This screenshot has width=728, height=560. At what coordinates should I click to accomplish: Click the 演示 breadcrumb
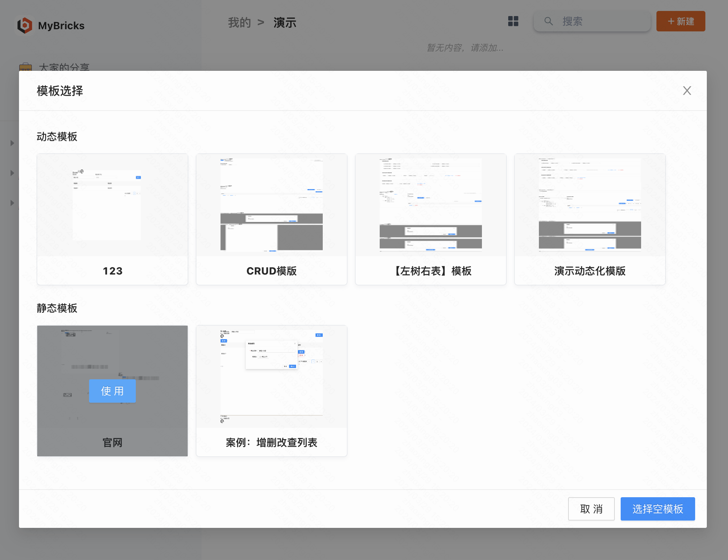(285, 23)
